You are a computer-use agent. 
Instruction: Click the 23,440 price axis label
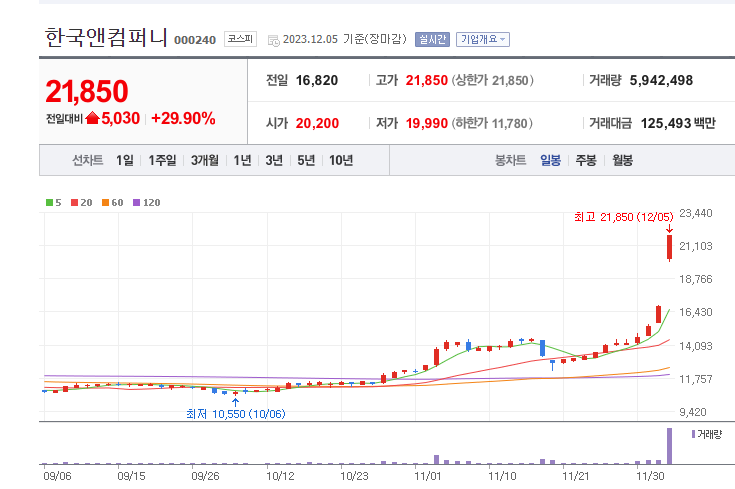click(x=696, y=213)
